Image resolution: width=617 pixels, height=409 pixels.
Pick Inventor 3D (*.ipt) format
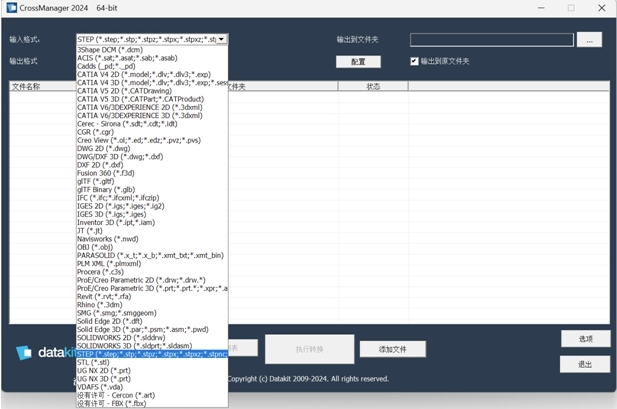pyautogui.click(x=152, y=222)
